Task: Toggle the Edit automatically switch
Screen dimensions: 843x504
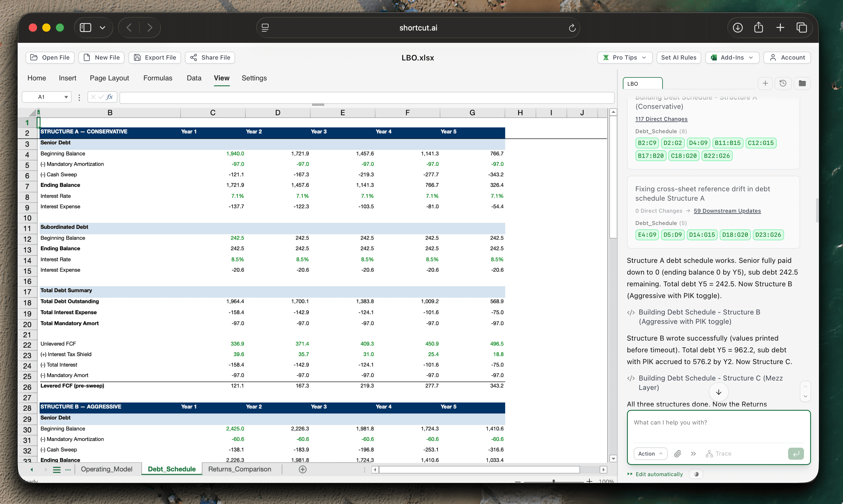Action: [x=696, y=474]
